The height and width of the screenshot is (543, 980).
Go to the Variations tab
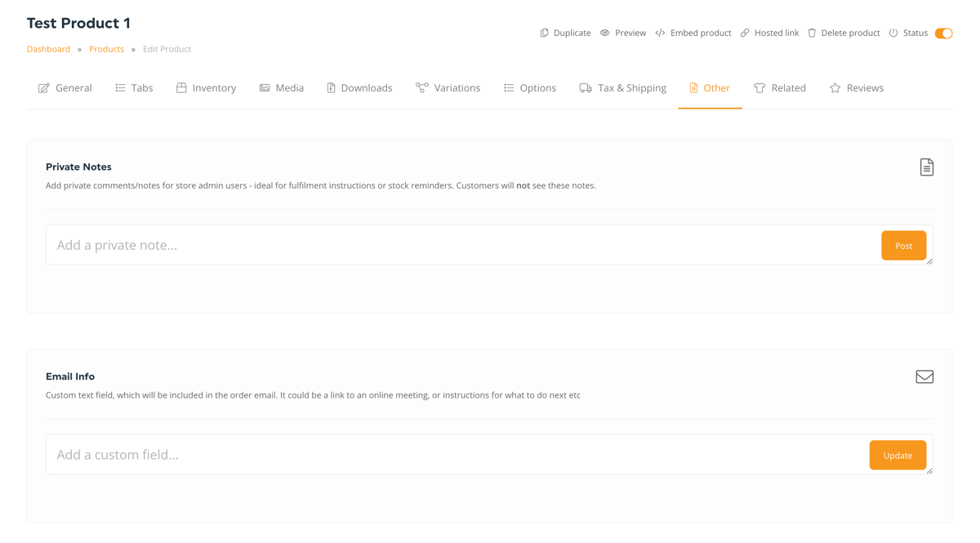448,88
